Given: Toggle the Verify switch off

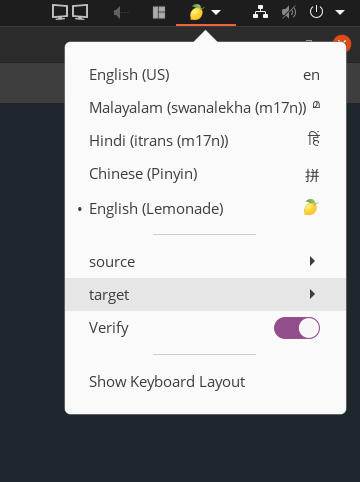Looking at the screenshot, I should [297, 328].
